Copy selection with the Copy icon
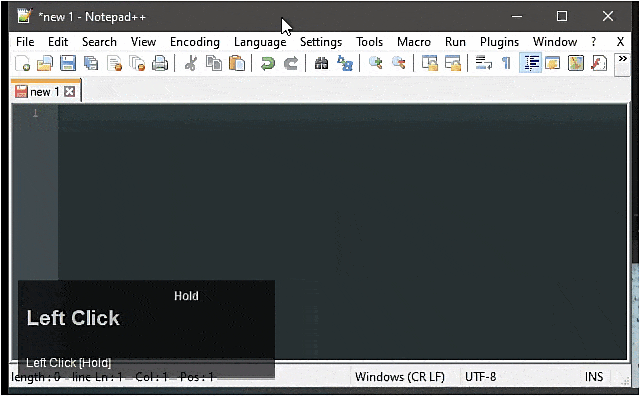Image resolution: width=640 pixels, height=396 pixels. [x=213, y=64]
